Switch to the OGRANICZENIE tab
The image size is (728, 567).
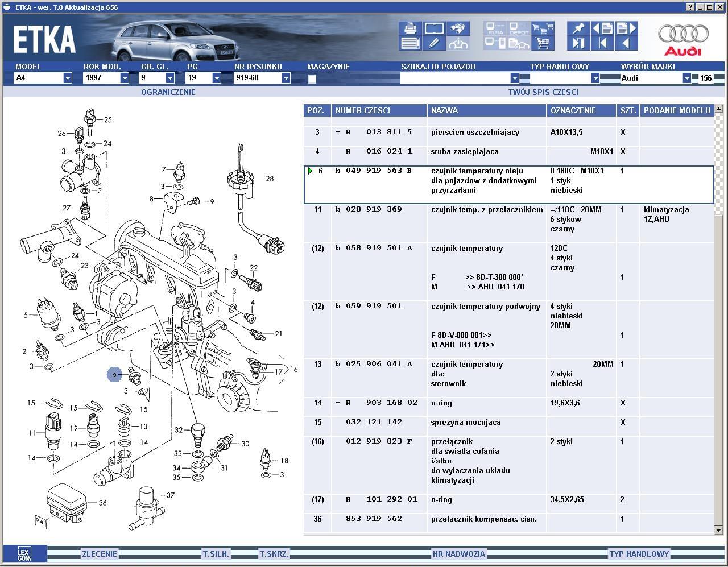coord(168,92)
